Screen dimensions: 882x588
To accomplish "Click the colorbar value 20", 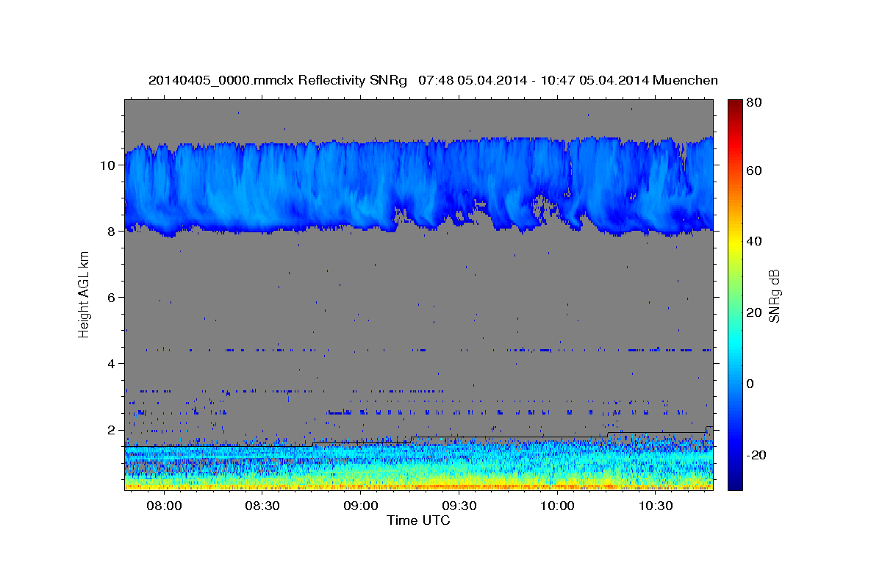I will pos(753,312).
